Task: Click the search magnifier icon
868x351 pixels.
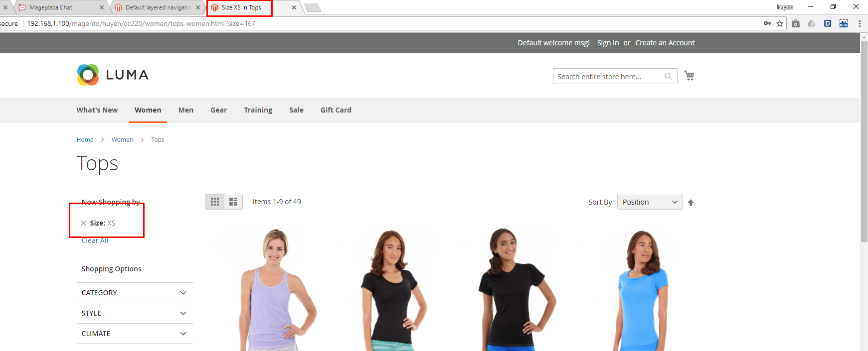Action: coord(668,76)
